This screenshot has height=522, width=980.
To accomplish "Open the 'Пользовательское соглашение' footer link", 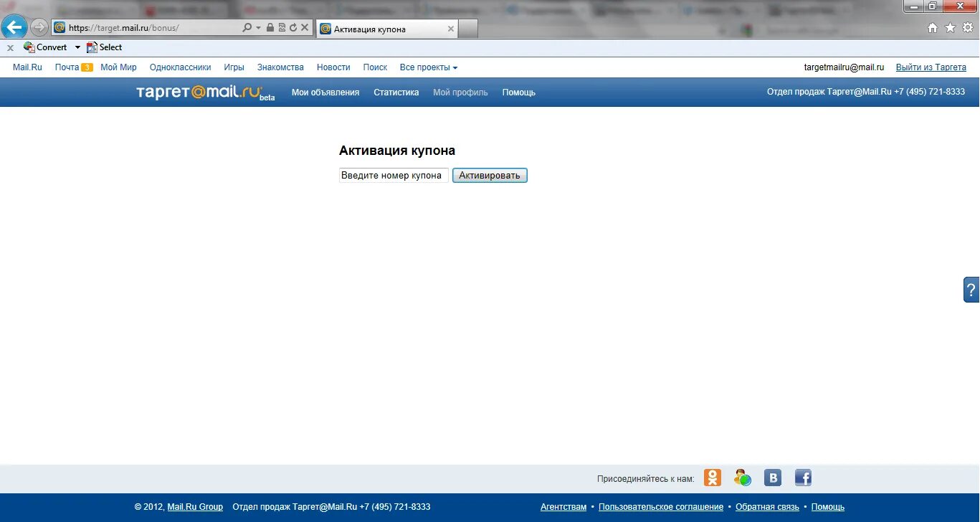I will [661, 507].
